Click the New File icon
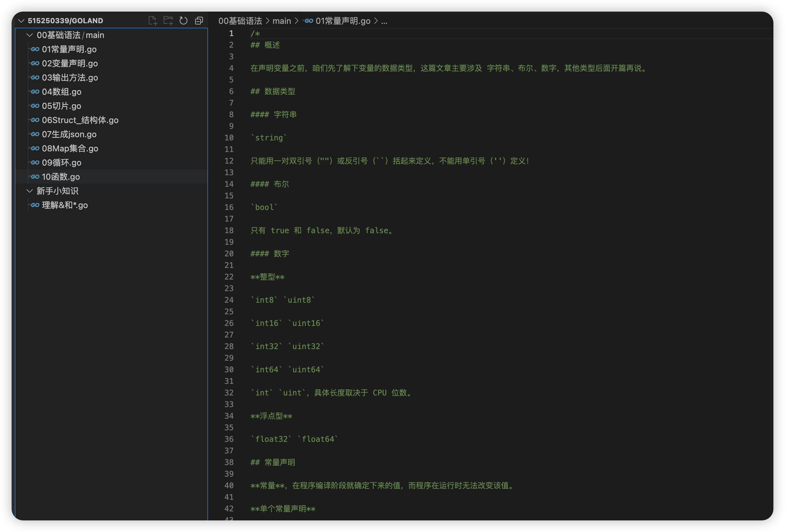Screen dimensions: 785x532 [153, 21]
